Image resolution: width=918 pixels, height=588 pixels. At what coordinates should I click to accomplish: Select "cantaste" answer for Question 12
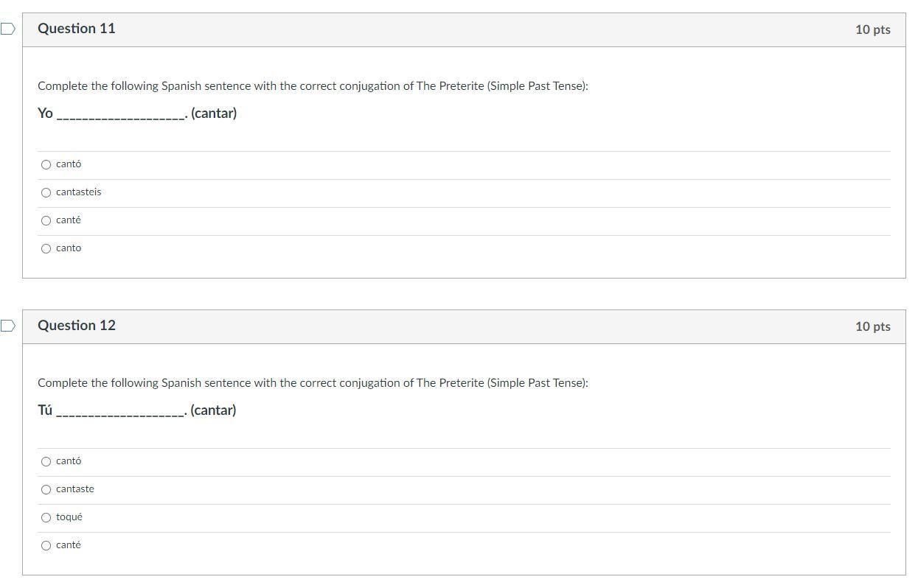[x=46, y=490]
